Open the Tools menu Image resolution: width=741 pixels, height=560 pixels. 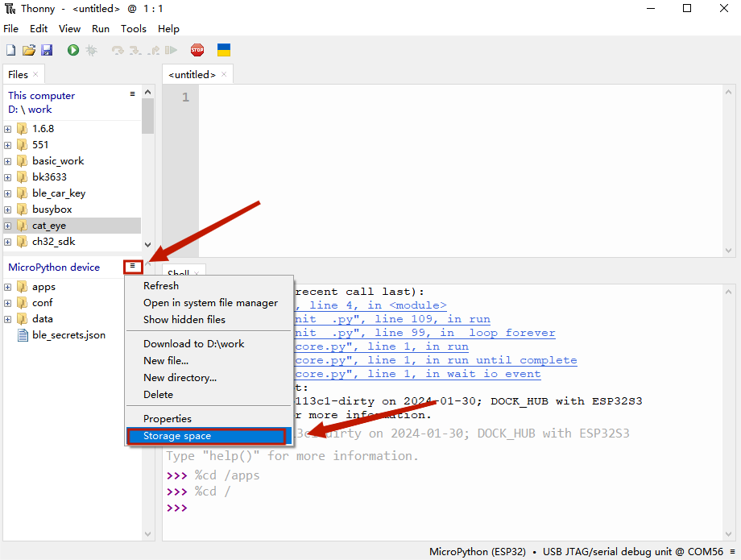[134, 28]
